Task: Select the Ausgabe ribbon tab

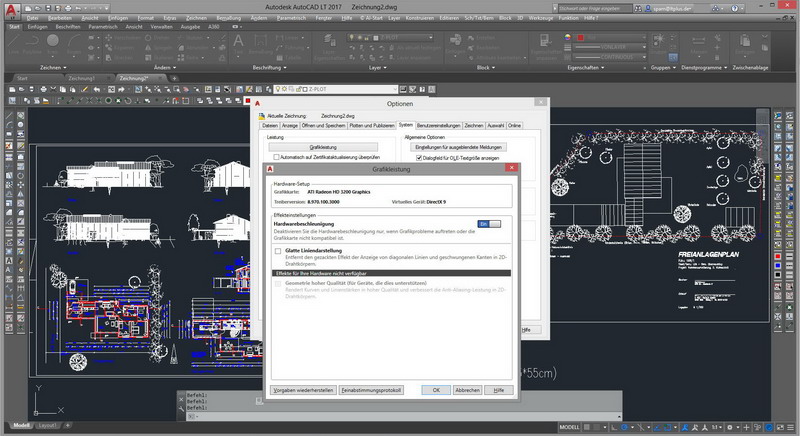Action: (x=190, y=27)
